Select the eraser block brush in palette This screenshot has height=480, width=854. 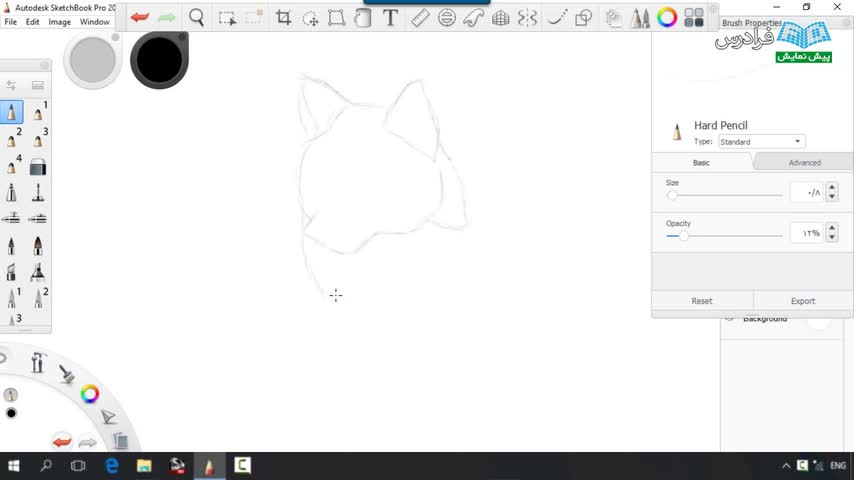[x=38, y=167]
